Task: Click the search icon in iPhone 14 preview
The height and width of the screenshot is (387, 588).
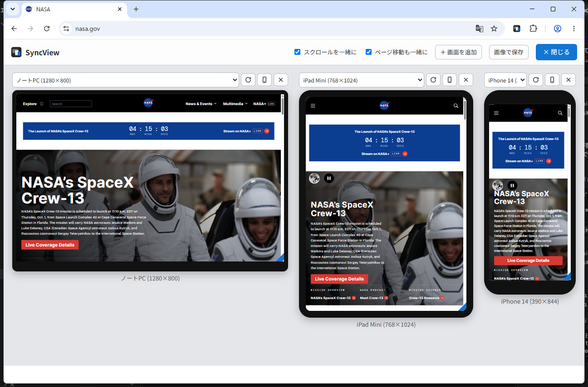Action: (560, 113)
